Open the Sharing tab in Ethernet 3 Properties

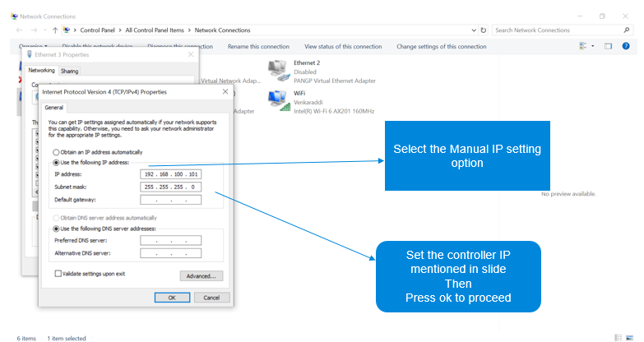point(69,71)
